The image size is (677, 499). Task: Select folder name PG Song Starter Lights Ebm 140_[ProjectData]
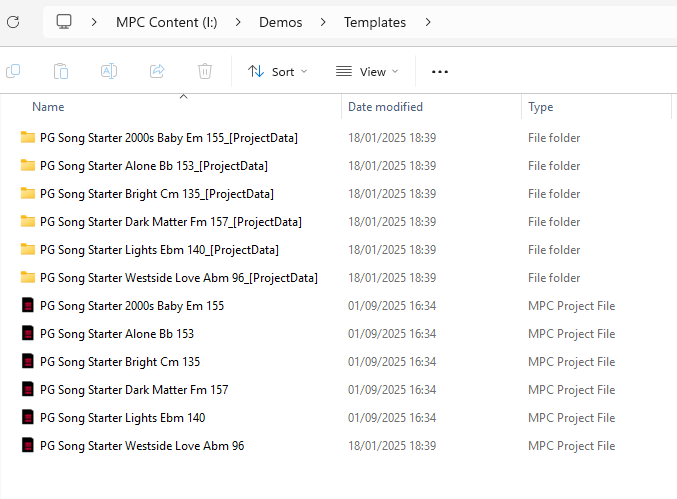(159, 250)
